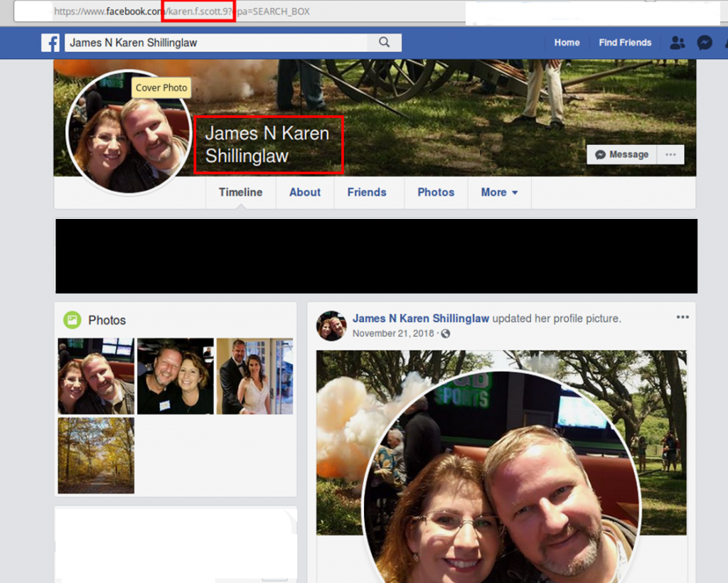The height and width of the screenshot is (583, 728).
Task: Open the wedding couple photo thumbnail
Action: (x=255, y=376)
